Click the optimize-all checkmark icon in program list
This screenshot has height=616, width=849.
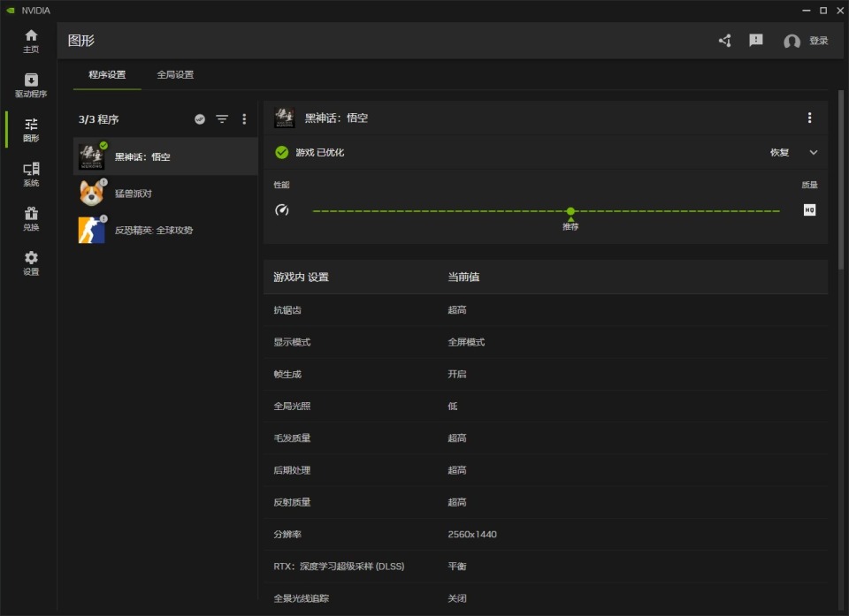click(201, 119)
